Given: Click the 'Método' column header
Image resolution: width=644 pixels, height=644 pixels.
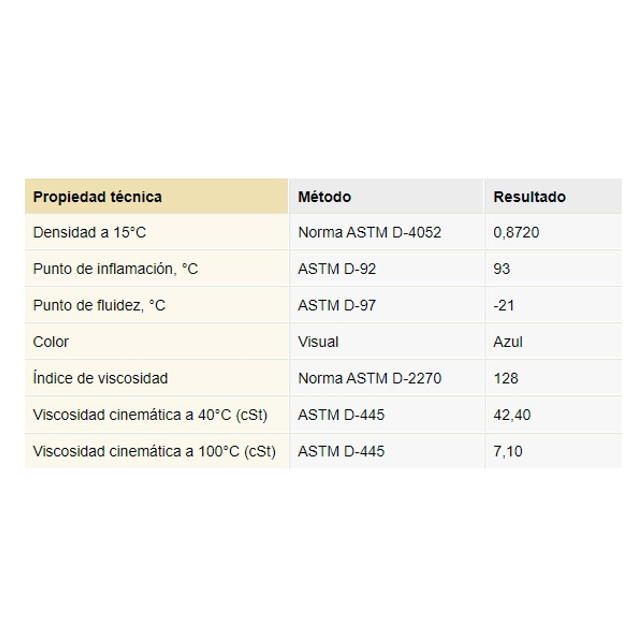Looking at the screenshot, I should click(324, 197).
